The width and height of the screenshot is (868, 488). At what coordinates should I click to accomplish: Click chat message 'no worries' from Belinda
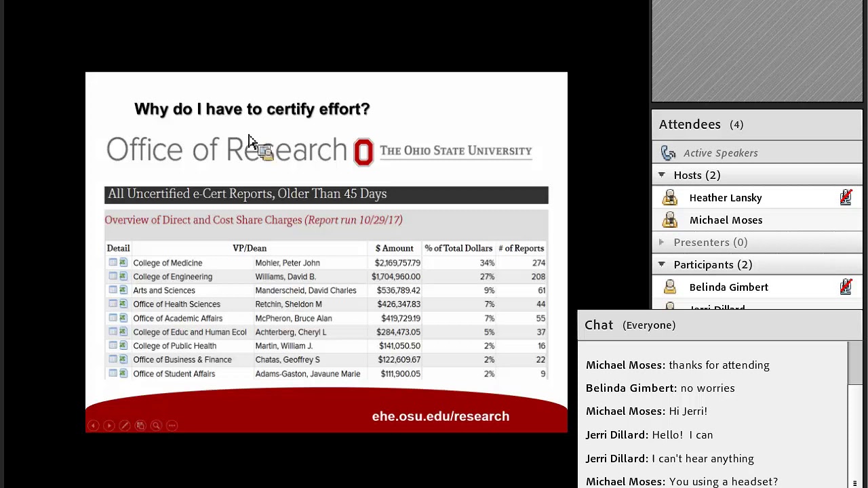click(707, 388)
